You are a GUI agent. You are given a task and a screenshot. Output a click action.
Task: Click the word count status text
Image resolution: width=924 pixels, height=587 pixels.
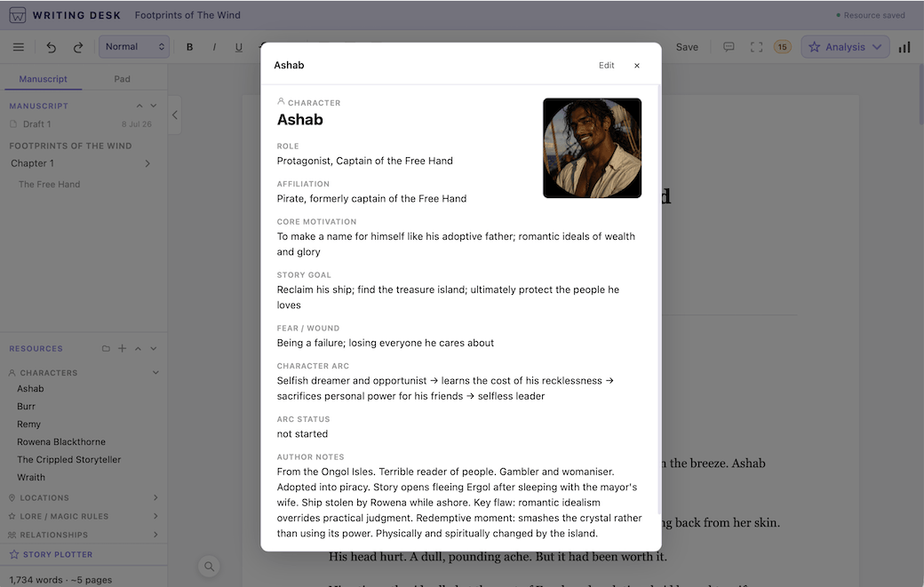60,580
